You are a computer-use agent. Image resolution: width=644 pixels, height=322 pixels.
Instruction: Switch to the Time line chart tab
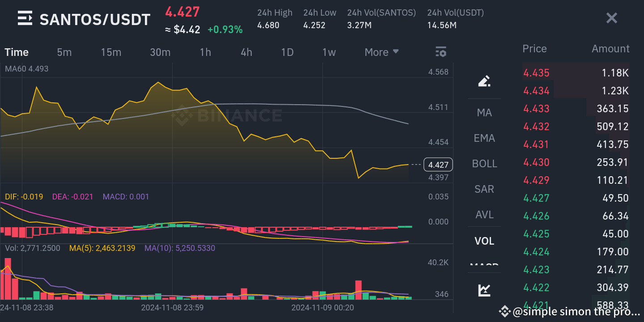17,52
